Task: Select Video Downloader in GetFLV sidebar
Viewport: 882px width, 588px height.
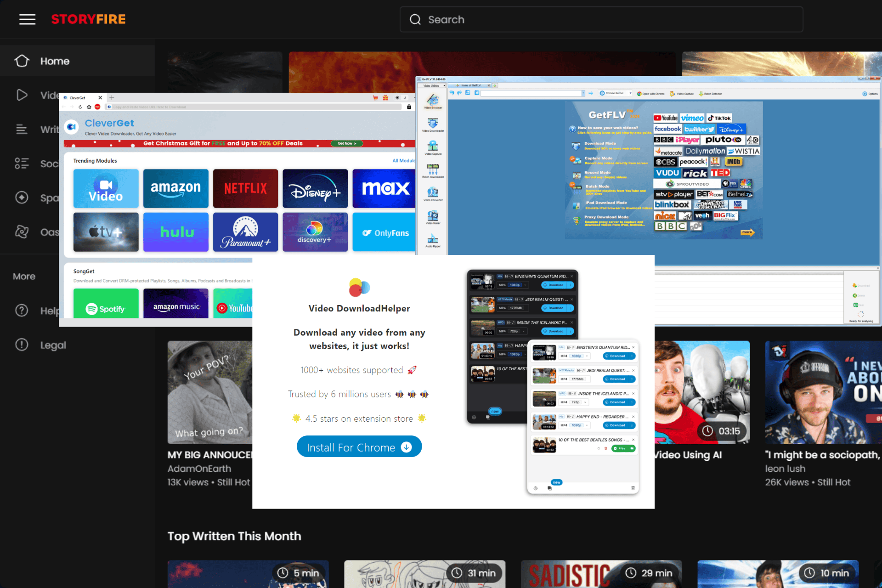Action: [433, 124]
